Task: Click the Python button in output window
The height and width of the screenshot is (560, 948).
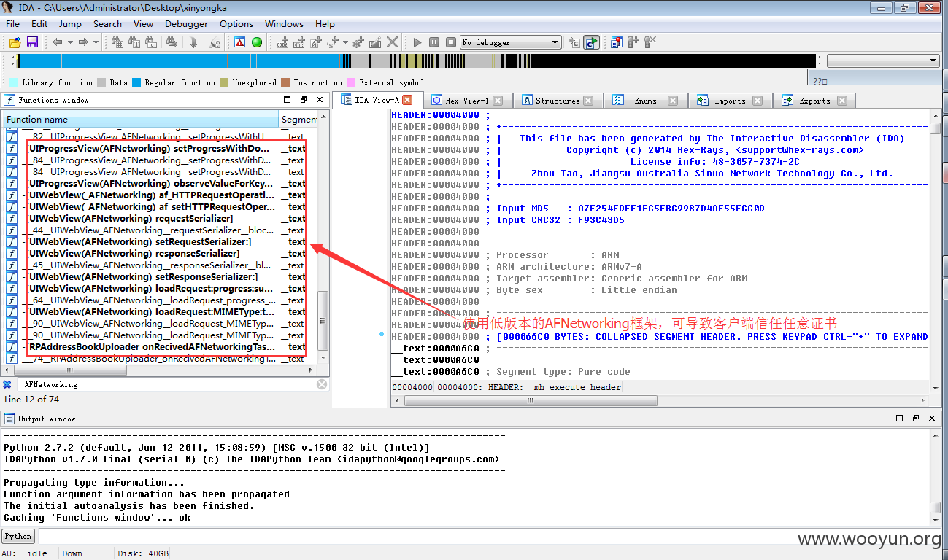Action: click(x=18, y=536)
